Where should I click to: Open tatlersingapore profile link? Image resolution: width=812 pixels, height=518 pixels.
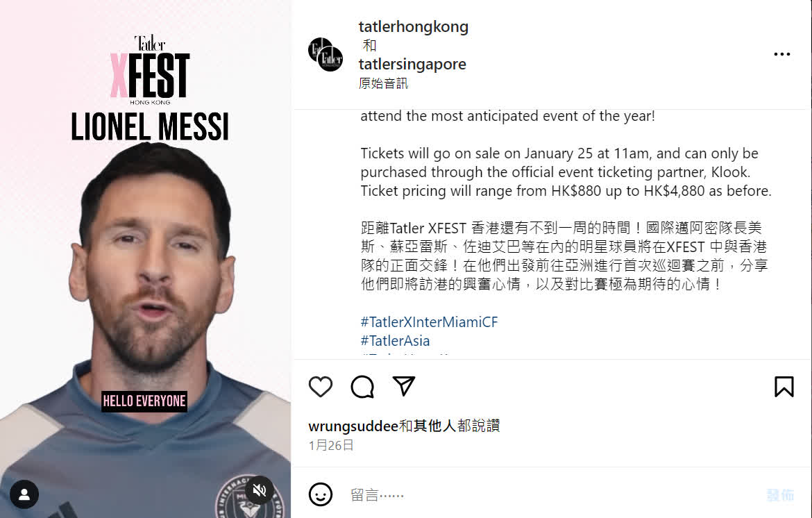(x=412, y=65)
